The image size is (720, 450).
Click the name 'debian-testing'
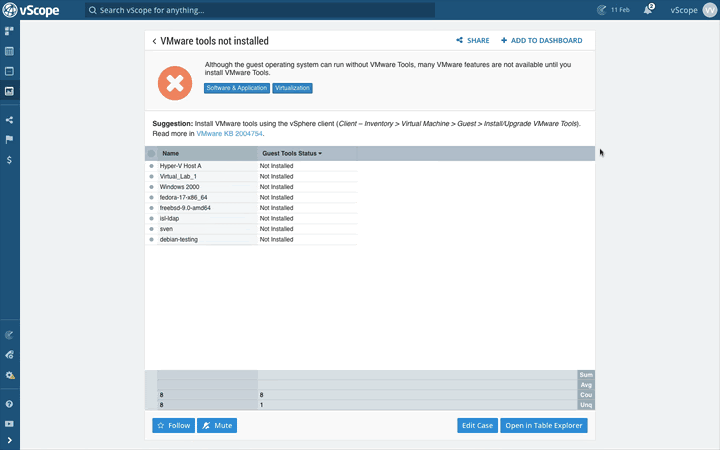click(179, 239)
